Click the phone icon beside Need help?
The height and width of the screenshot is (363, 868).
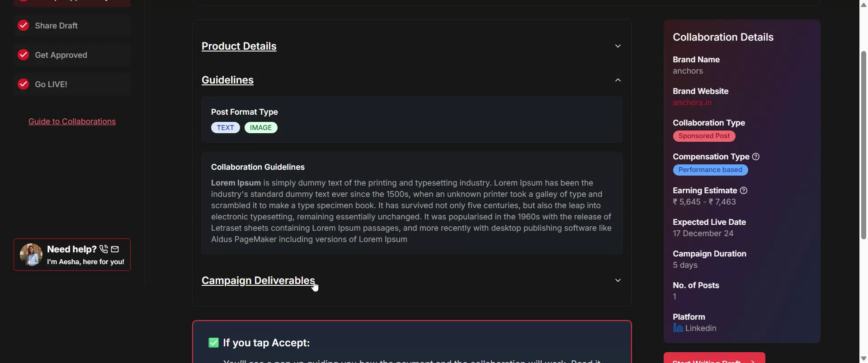(x=104, y=249)
